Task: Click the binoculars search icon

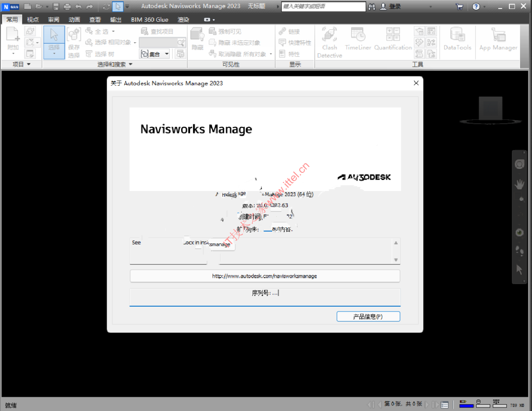Action: point(372,7)
